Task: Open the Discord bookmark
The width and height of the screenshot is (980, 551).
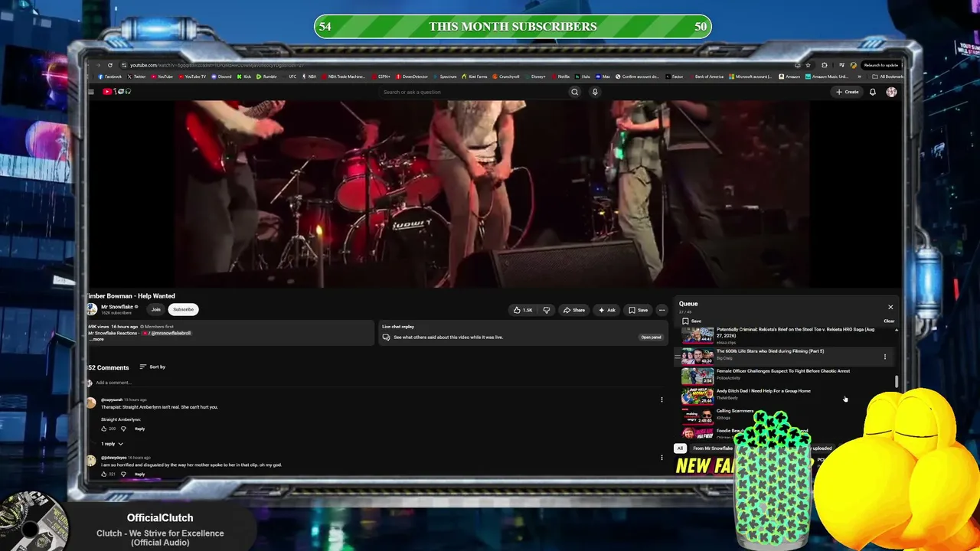Action: tap(221, 77)
